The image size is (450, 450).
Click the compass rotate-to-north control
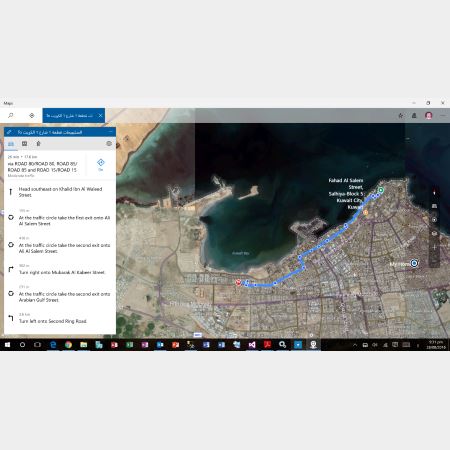point(434,193)
